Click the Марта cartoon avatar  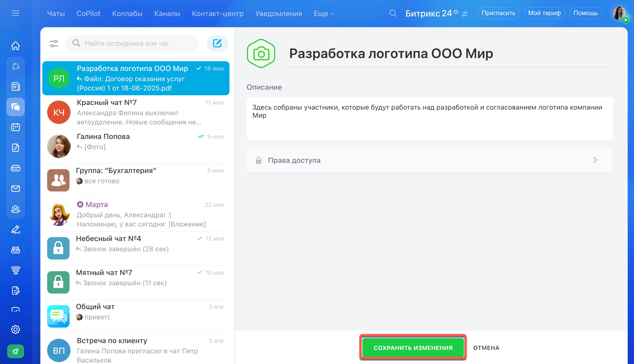[x=59, y=214]
